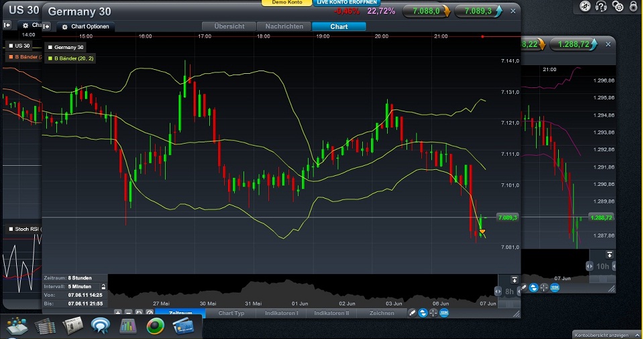Click the 22,72% percentage in title bar

tap(381, 11)
